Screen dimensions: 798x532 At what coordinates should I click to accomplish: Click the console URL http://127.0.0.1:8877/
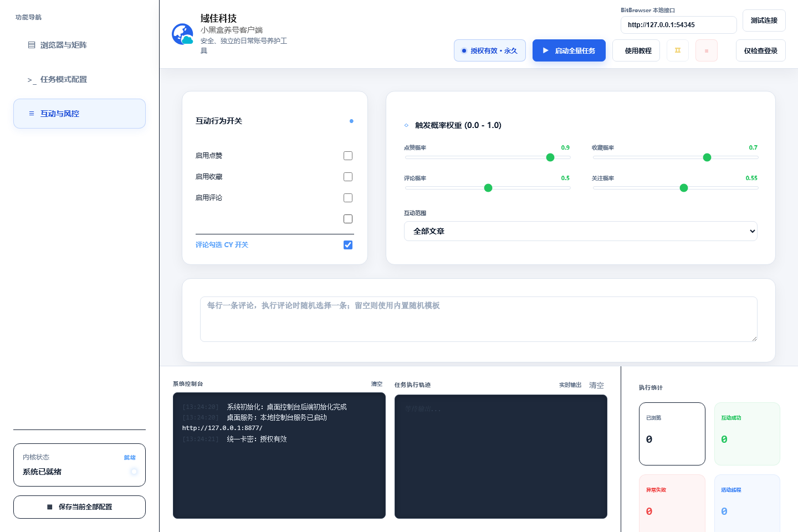222,428
